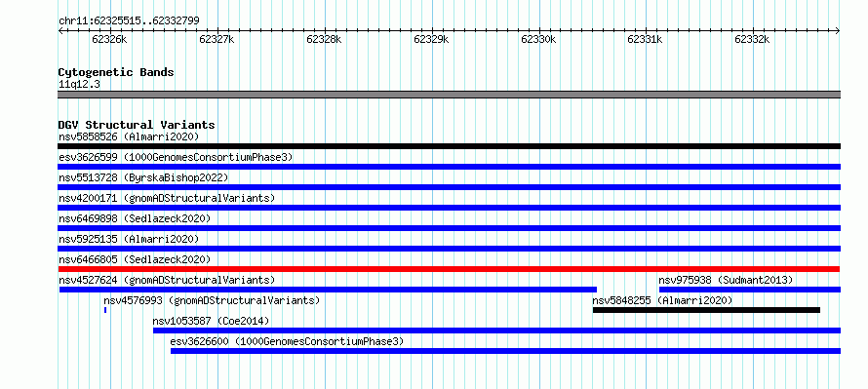Screen dimensions: 868x389
Task: Click the 62331k ruler tick label
Action: coord(646,39)
